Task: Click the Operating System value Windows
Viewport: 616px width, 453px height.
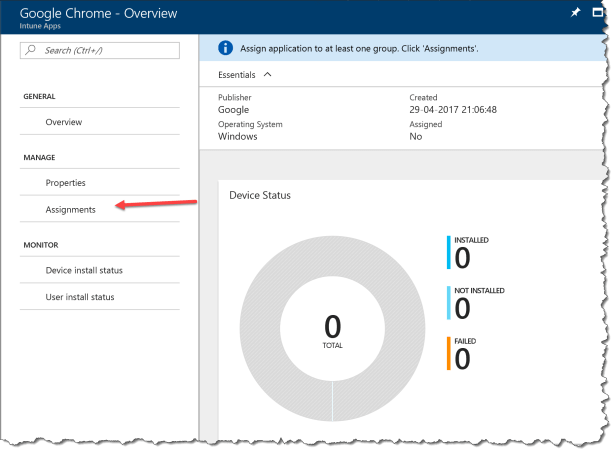Action: pos(238,136)
